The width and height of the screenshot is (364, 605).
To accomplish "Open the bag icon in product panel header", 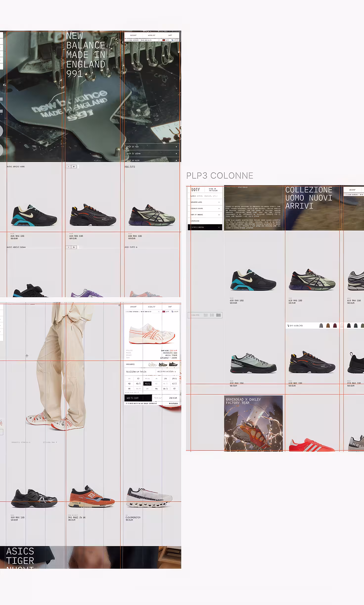I will click(x=172, y=311).
